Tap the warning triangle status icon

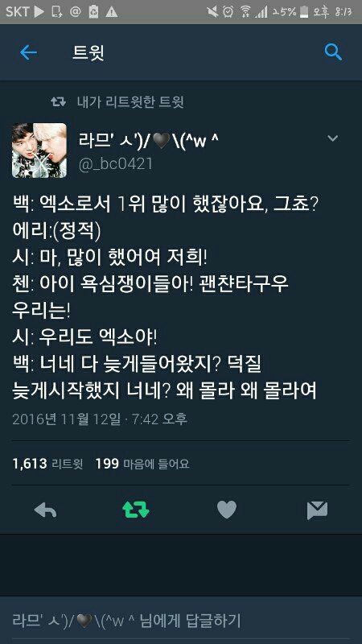[111, 12]
